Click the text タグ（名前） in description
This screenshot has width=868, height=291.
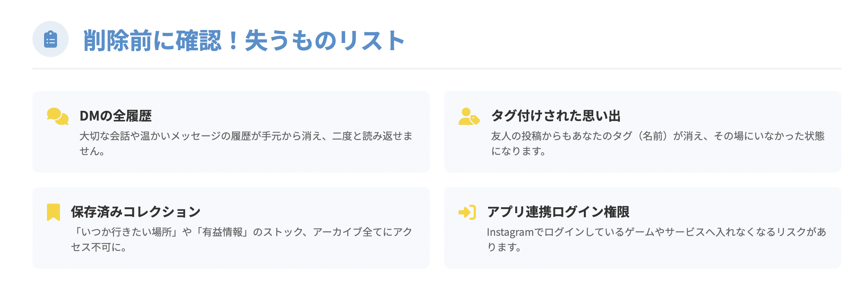coord(641,136)
